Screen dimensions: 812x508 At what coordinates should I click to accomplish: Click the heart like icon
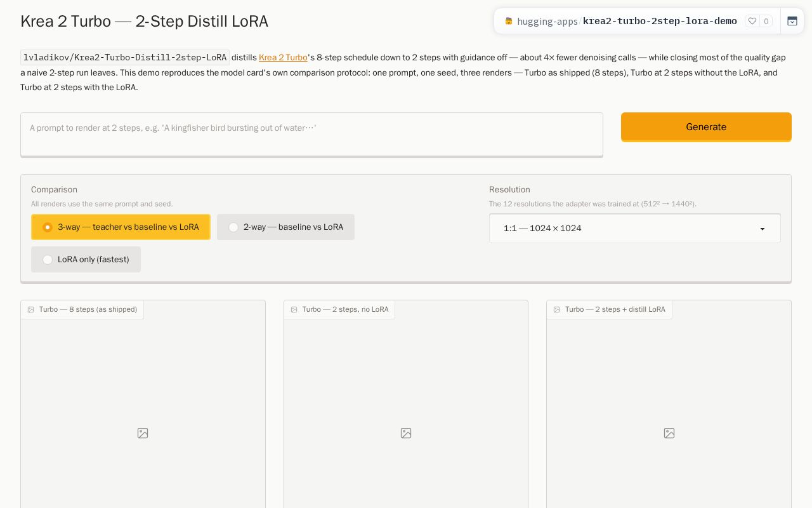[752, 21]
